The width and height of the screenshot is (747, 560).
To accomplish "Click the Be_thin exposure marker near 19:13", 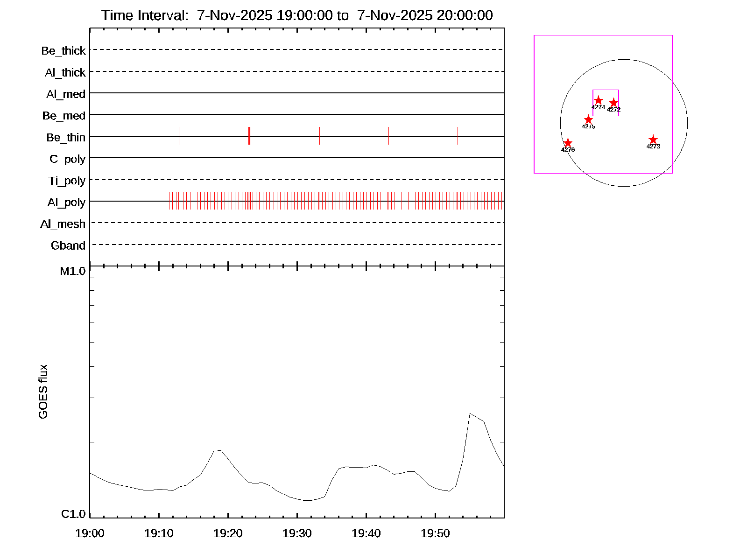I will pos(179,136).
